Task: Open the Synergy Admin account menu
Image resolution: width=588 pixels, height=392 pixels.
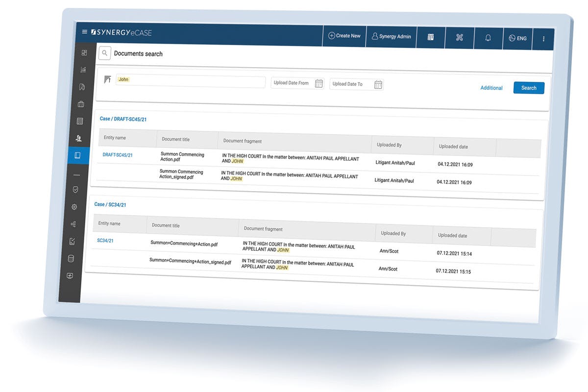Action: click(391, 36)
